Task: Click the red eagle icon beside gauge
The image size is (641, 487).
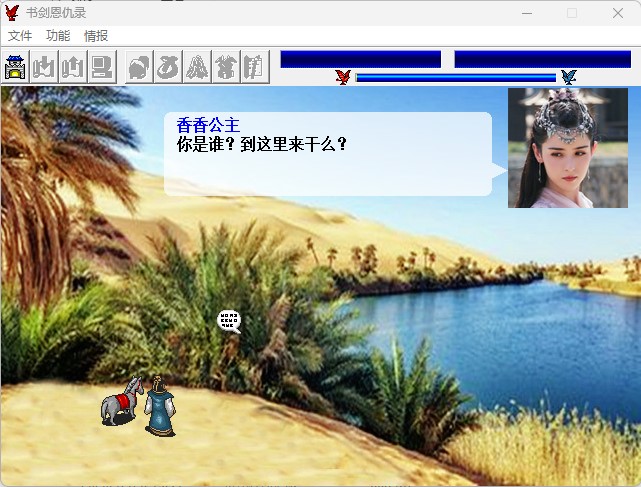Action: (x=343, y=76)
